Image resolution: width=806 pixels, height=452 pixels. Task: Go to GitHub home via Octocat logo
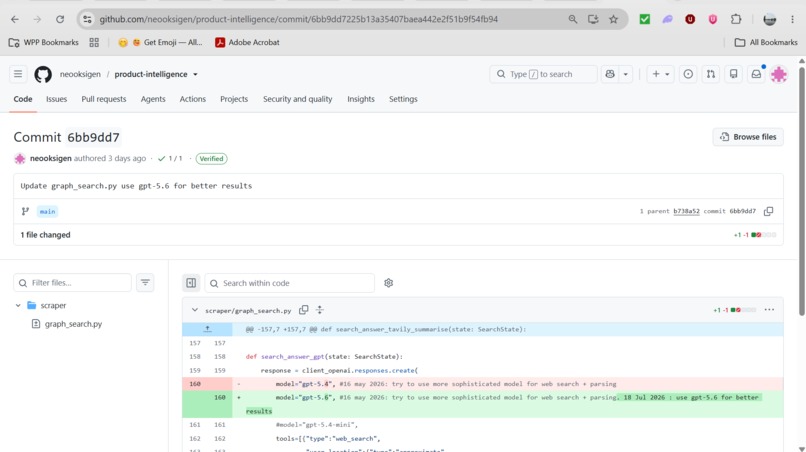[x=43, y=74]
